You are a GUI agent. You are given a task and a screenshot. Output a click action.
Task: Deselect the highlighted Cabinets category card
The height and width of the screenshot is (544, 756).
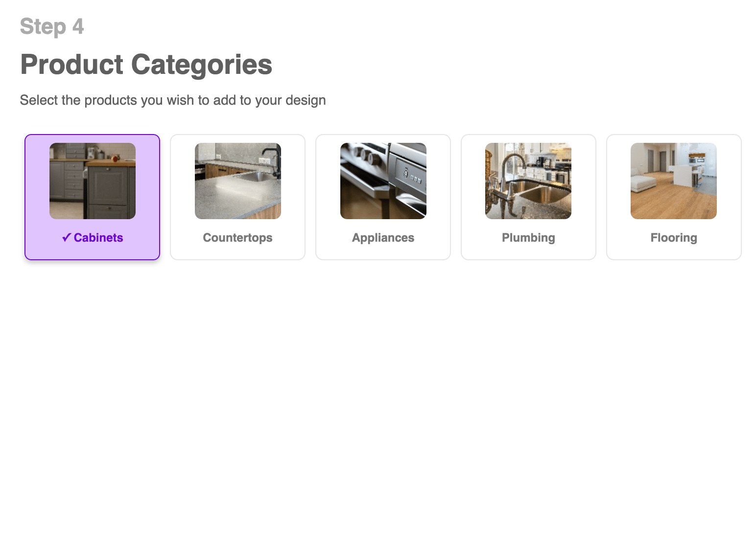[93, 197]
